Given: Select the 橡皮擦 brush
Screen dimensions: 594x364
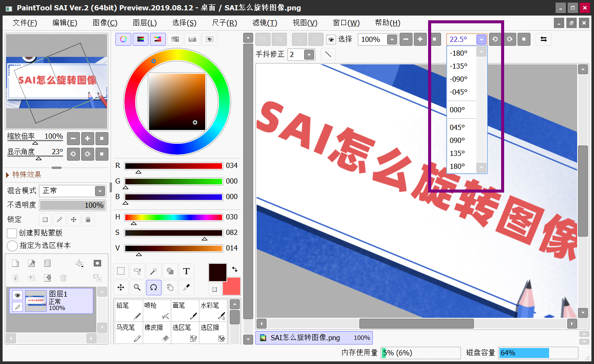Looking at the screenshot, I should click(x=156, y=333).
